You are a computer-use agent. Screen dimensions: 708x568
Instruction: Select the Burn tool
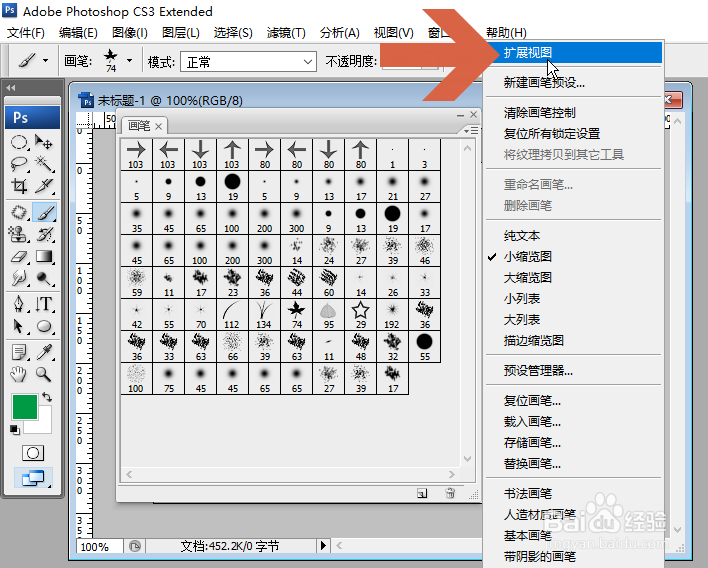click(44, 278)
